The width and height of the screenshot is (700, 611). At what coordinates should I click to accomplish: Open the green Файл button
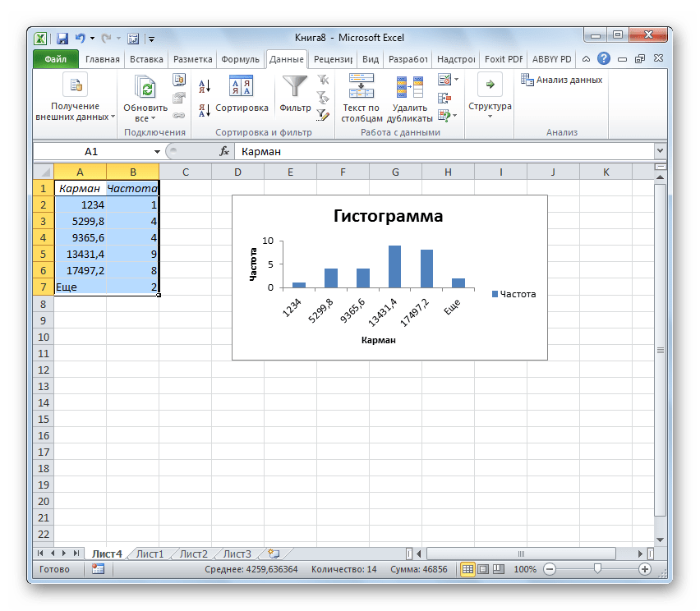click(55, 59)
